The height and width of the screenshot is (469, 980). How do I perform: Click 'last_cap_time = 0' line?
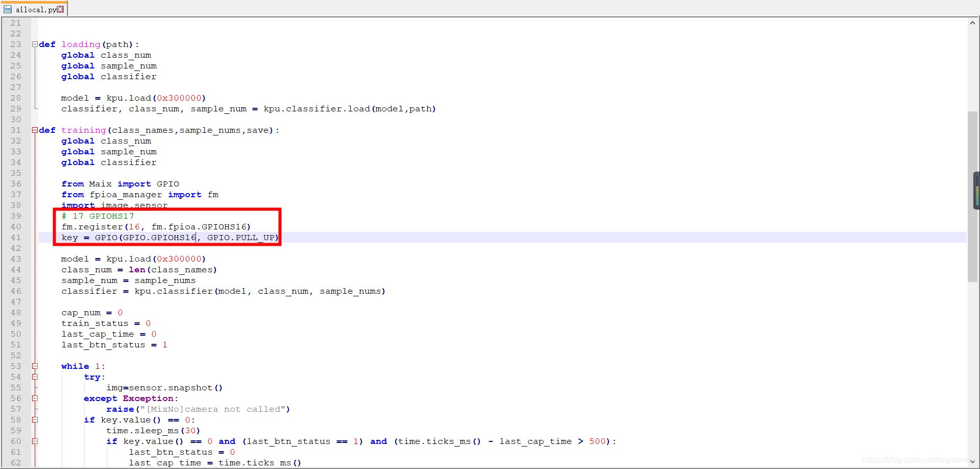click(x=109, y=334)
